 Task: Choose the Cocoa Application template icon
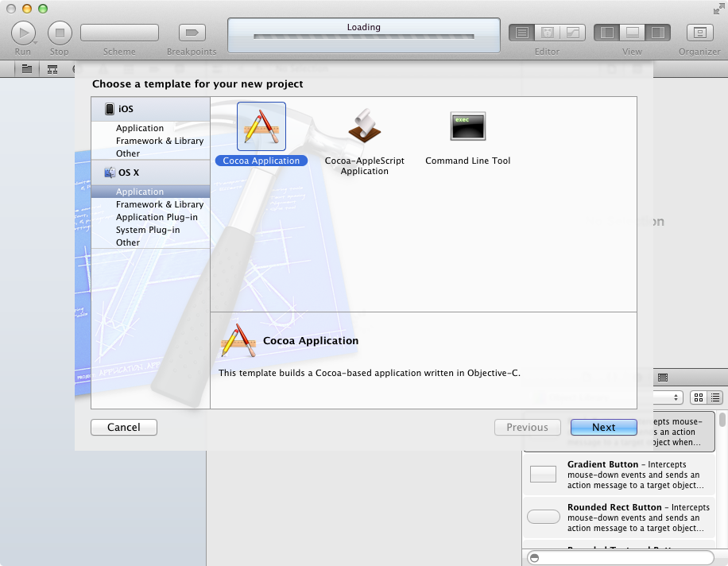[x=261, y=126]
